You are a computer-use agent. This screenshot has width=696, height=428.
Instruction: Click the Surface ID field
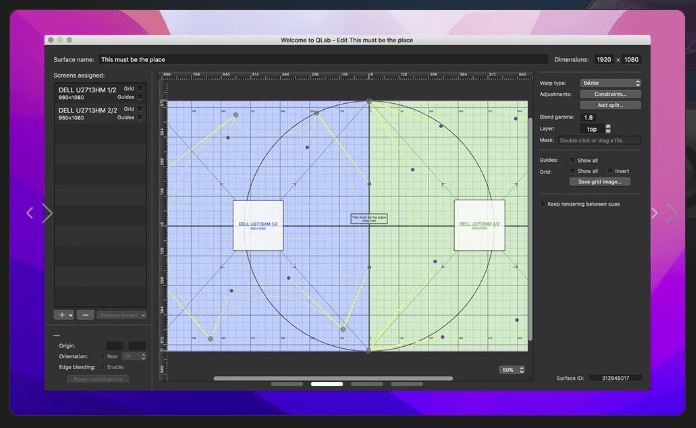coord(615,378)
